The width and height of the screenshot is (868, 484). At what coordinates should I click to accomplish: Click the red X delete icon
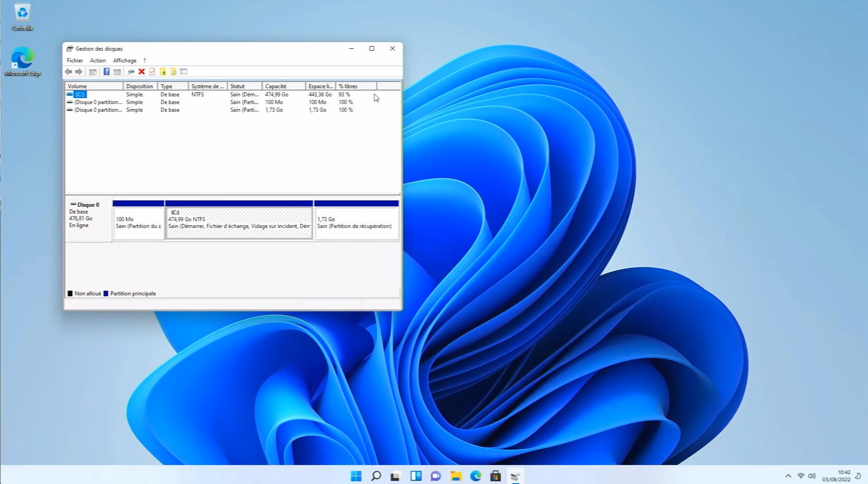(142, 71)
